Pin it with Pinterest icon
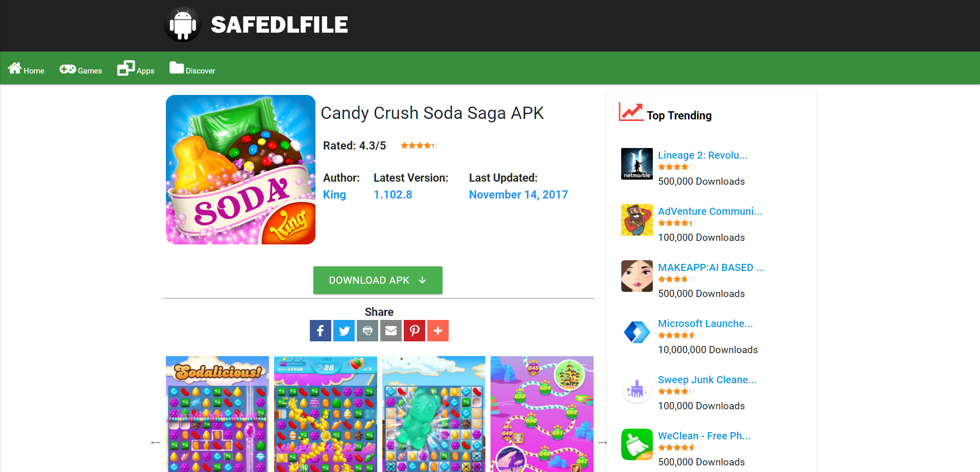The height and width of the screenshot is (472, 980). coord(414,331)
